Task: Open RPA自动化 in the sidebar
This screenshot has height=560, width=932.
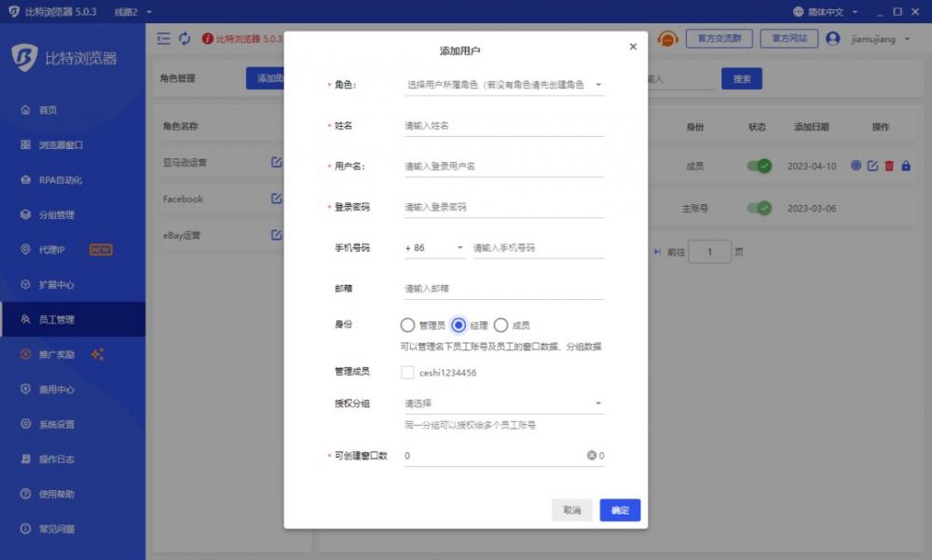Action: pos(73,180)
